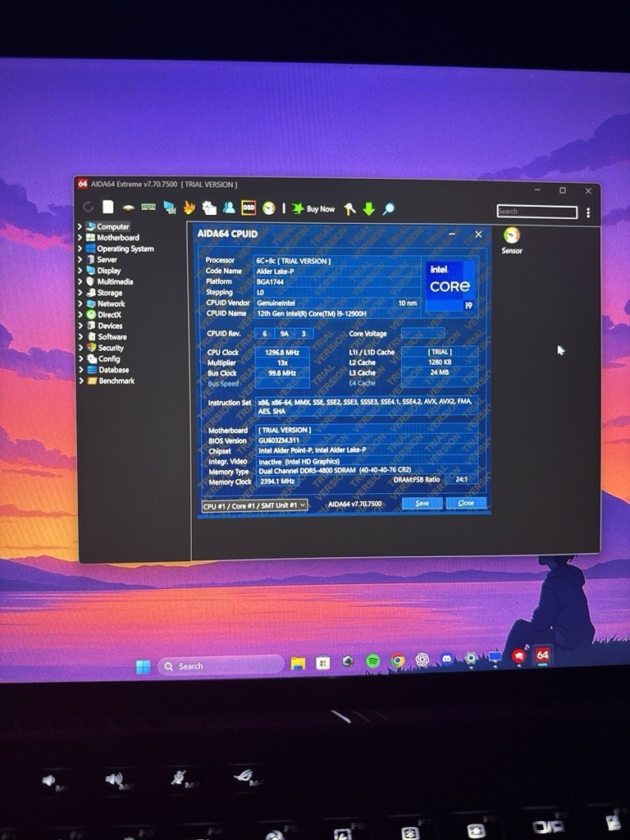Select Software in the sidebar tree

click(x=112, y=336)
